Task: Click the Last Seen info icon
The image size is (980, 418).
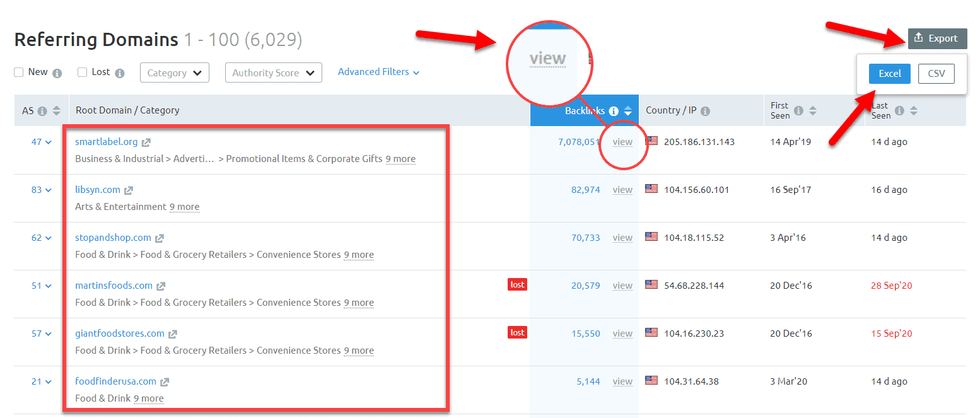Action: click(x=899, y=111)
